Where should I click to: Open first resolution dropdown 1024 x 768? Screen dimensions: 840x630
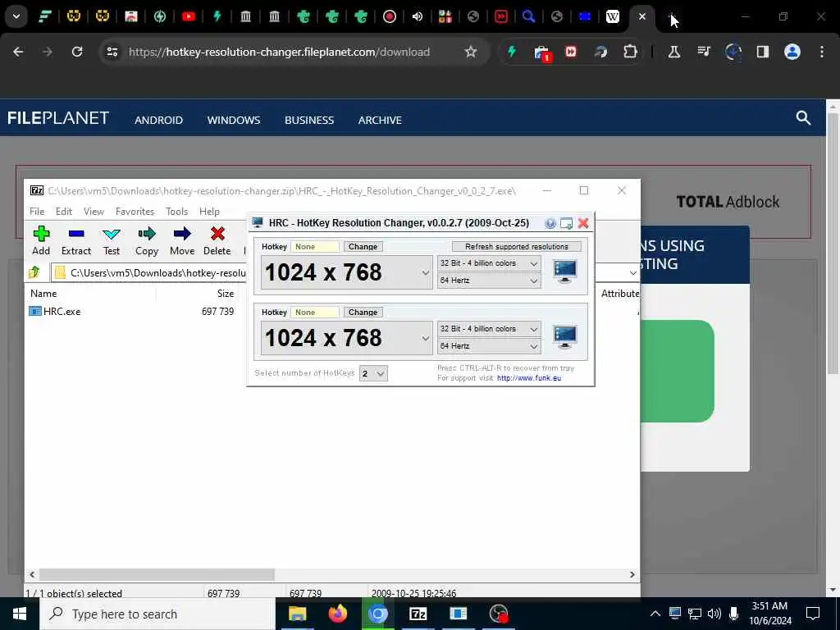click(347, 272)
